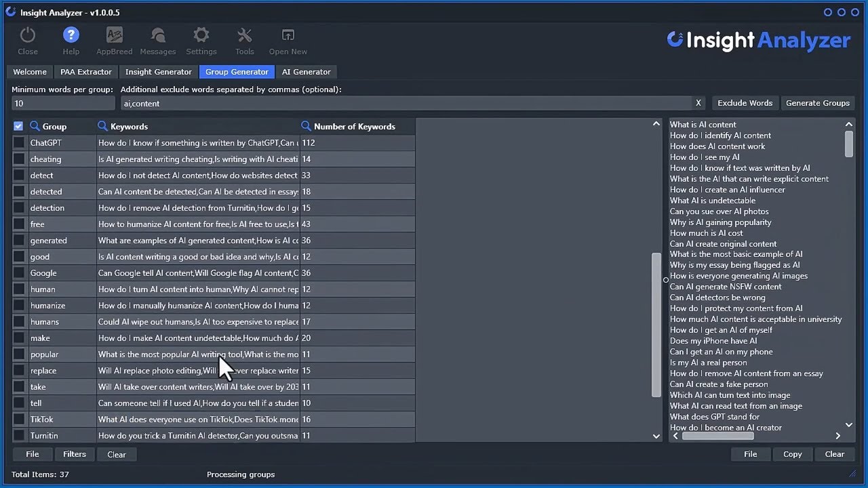Select 'What is AI content' list line
The height and width of the screenshot is (488, 868).
(703, 125)
